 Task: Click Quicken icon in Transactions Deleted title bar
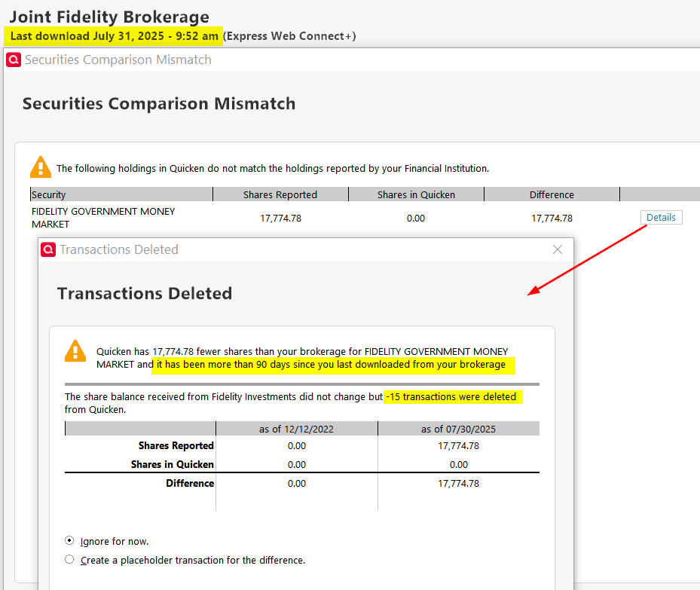(48, 249)
